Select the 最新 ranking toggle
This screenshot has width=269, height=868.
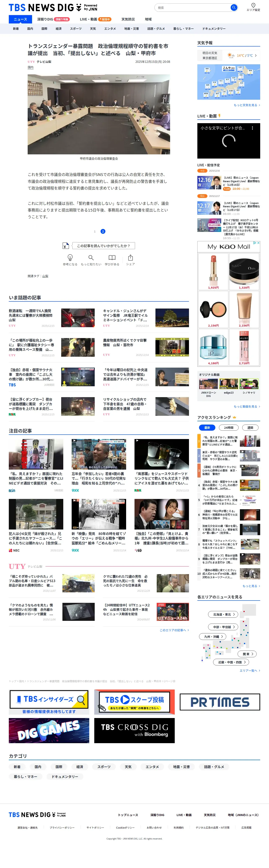[207, 428]
